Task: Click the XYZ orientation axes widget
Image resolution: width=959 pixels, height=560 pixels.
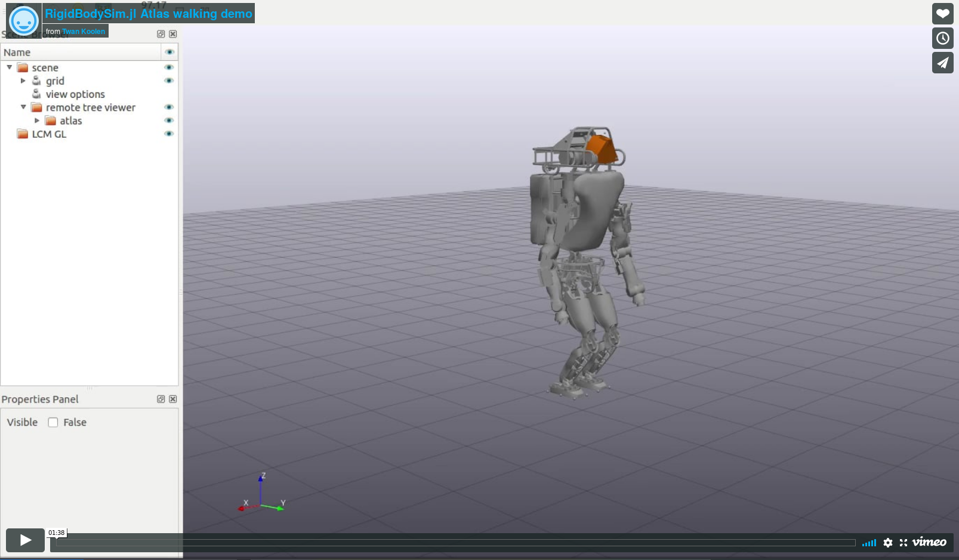Action: [261, 494]
